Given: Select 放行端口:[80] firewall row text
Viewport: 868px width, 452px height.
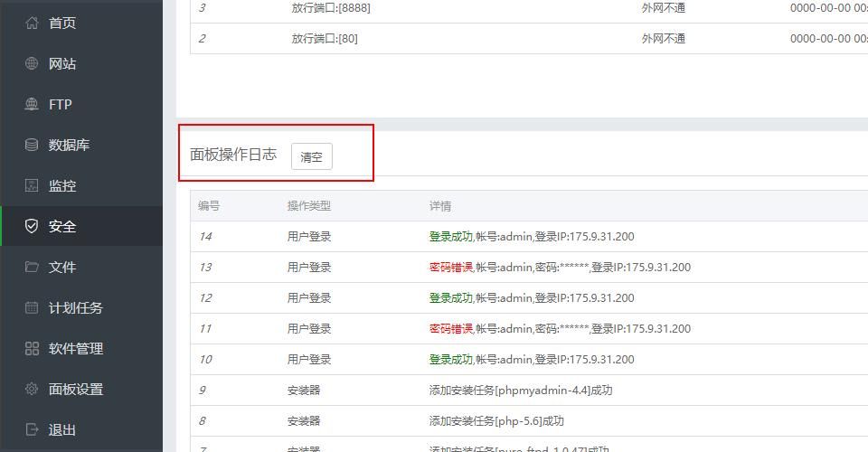Looking at the screenshot, I should 325,38.
